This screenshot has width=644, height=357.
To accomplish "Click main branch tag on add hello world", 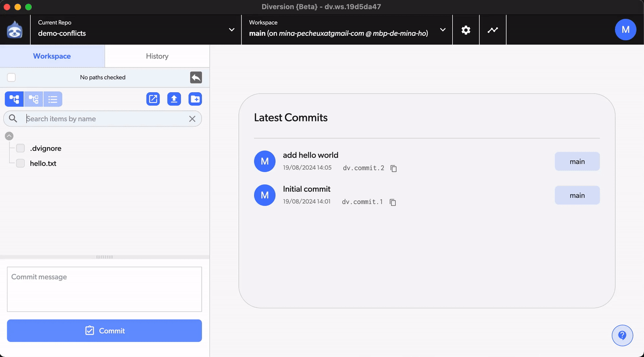I will pos(577,162).
